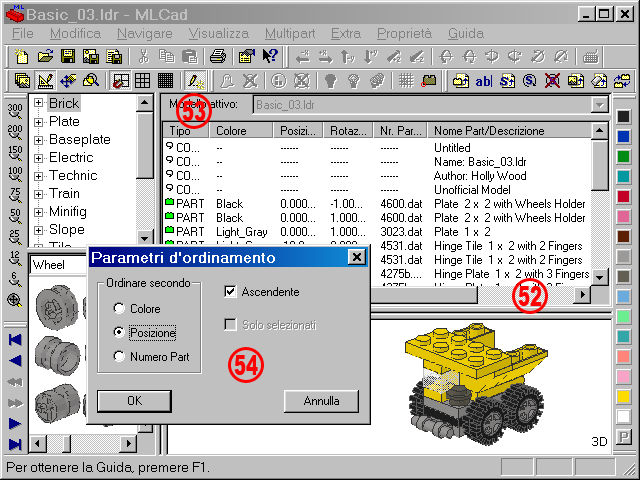
Task: Open the Modifica menu
Action: 75,33
